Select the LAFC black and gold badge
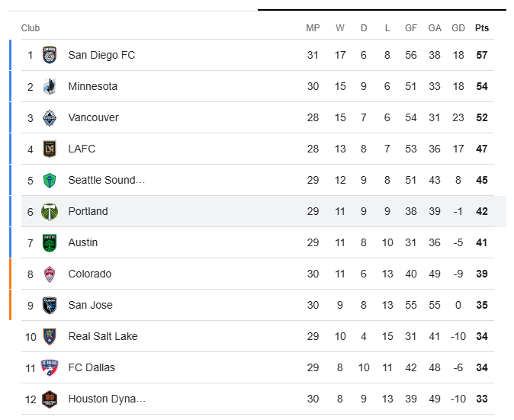Viewport: 514px width, 420px height. (x=50, y=149)
